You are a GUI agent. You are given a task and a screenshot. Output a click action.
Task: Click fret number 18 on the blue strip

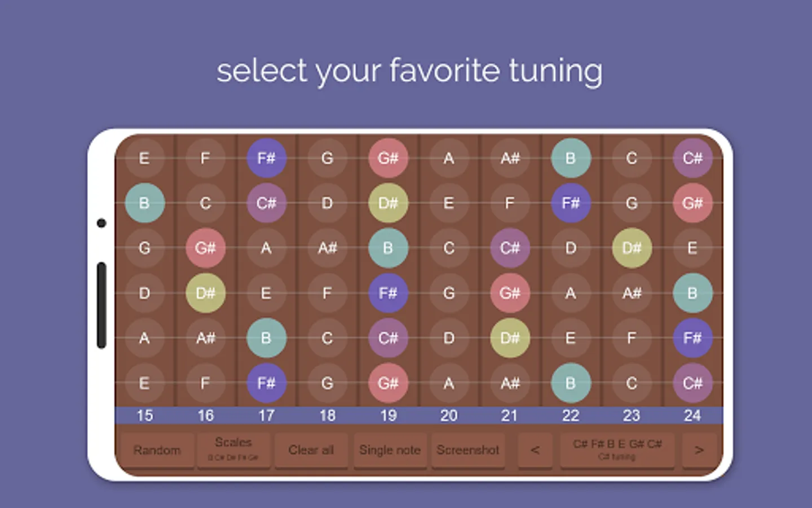tap(328, 416)
